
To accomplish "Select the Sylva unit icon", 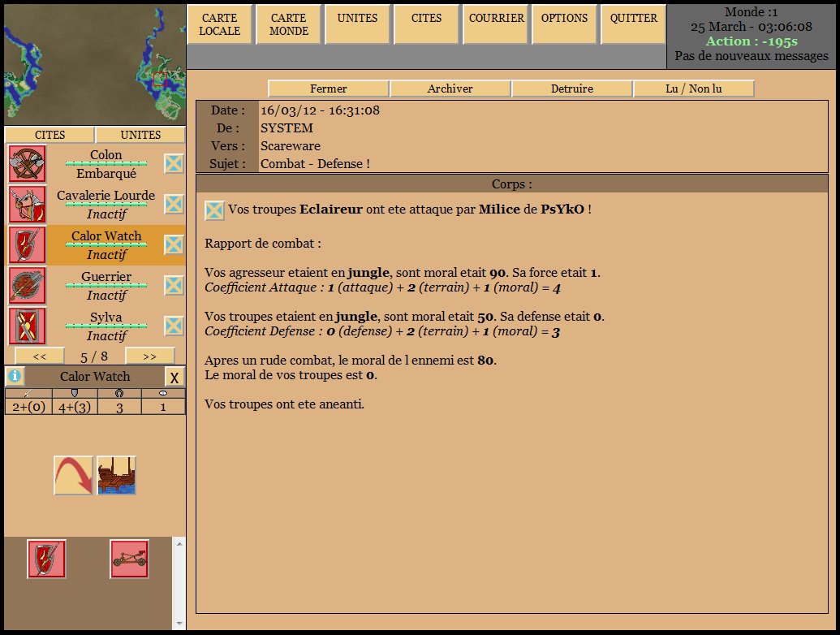I will point(28,326).
